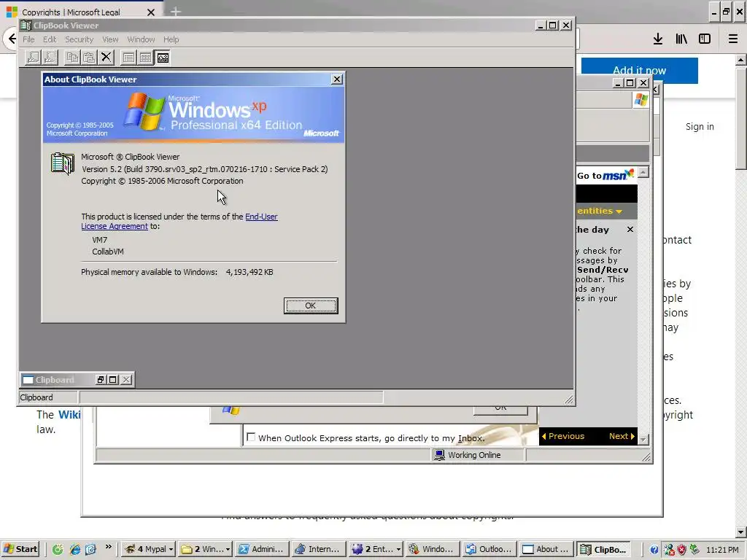
Task: Click the Firefox downloads arrow icon
Action: coord(658,39)
